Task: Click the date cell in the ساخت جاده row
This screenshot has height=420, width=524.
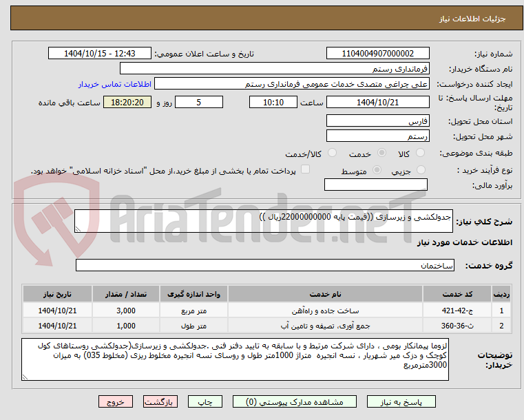Action: (x=57, y=311)
